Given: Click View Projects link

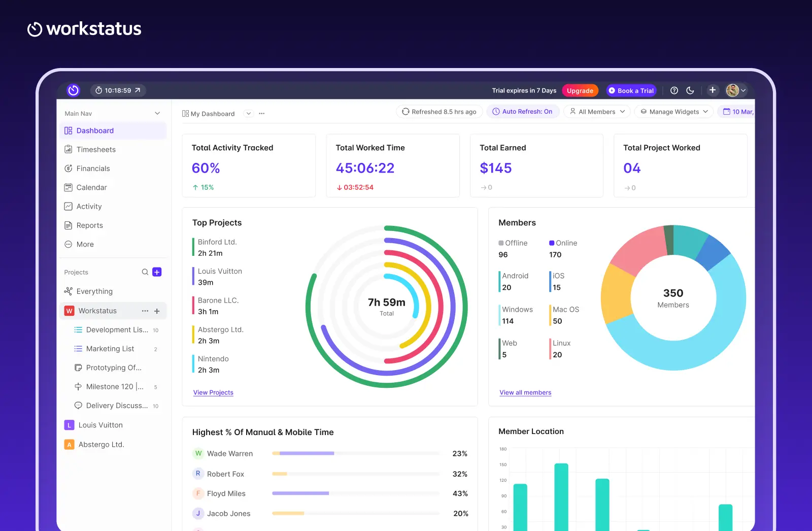Looking at the screenshot, I should coord(213,392).
